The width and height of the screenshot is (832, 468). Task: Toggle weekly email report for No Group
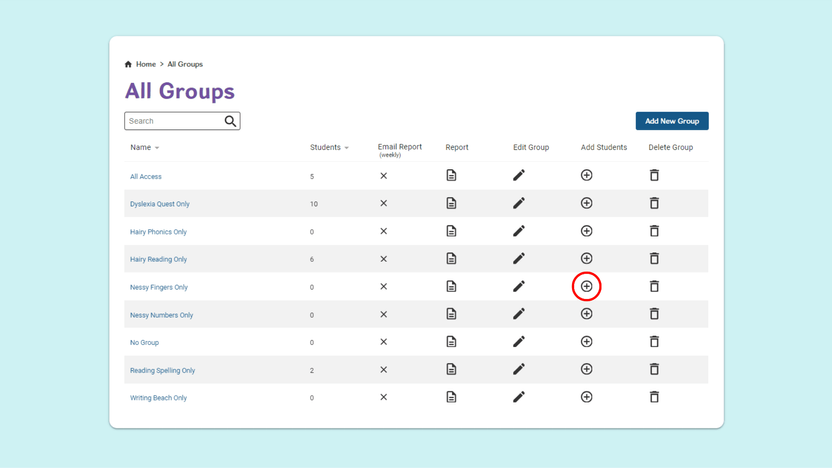coord(384,342)
